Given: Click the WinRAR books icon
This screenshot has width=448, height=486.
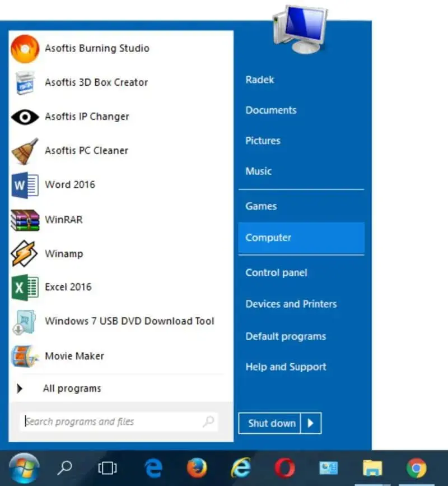Looking at the screenshot, I should click(x=25, y=220).
